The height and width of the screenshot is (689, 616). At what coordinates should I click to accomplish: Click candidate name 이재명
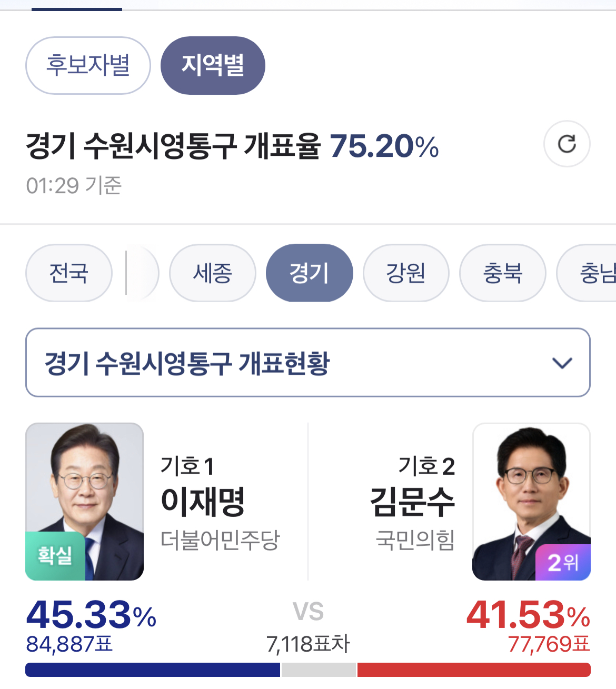[203, 501]
